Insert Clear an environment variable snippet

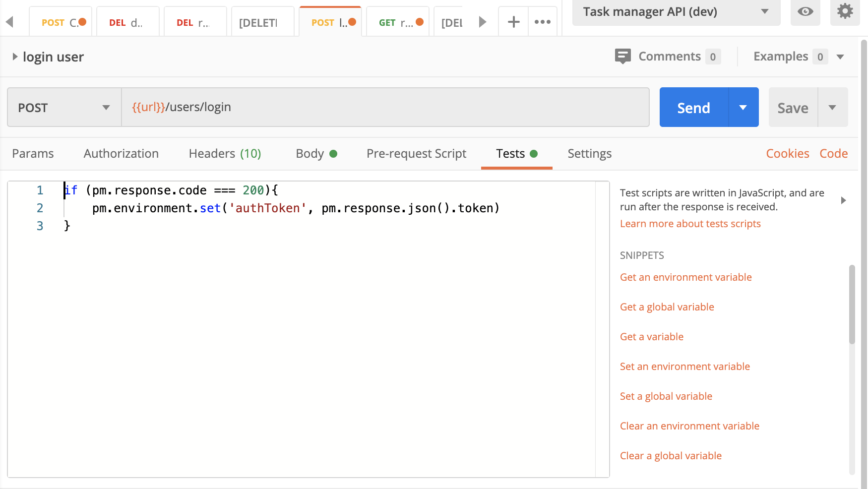[x=689, y=426]
